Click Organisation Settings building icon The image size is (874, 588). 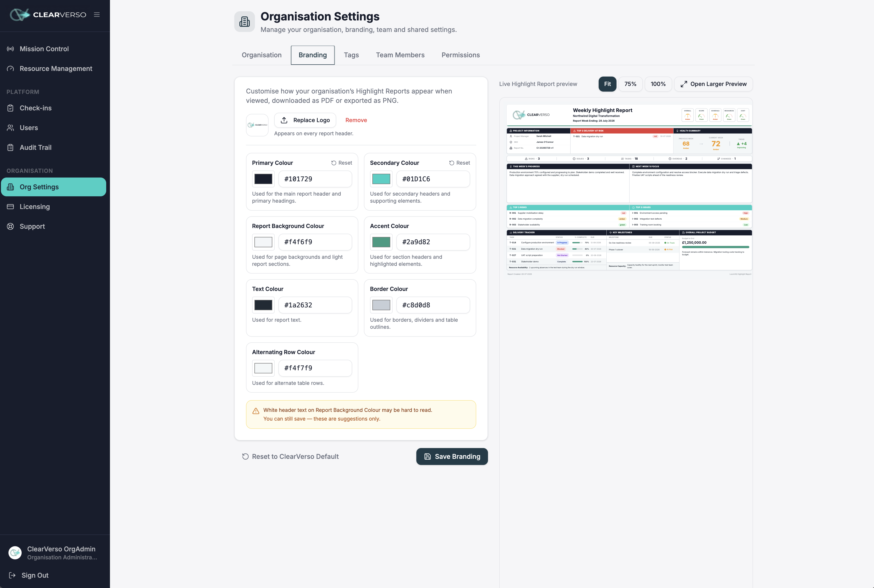point(245,22)
